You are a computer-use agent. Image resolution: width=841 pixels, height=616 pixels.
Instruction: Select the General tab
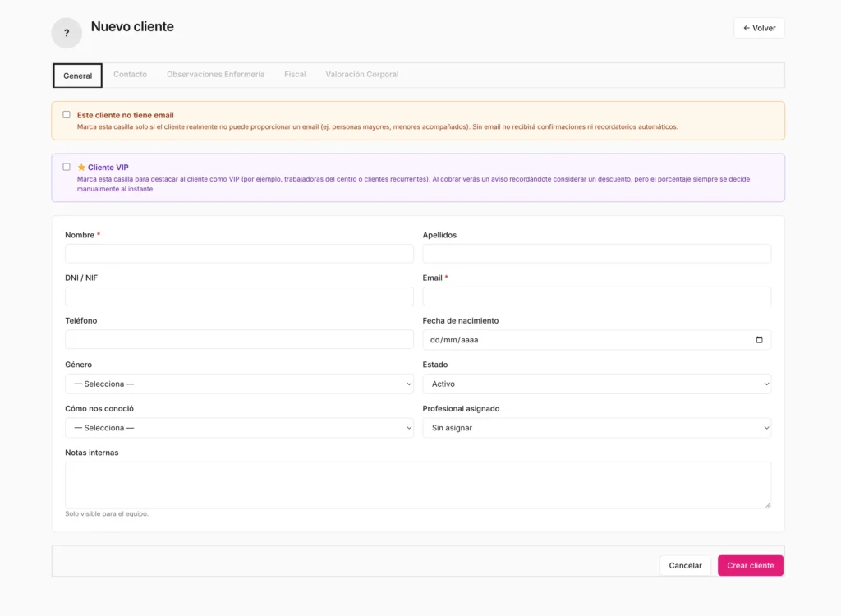tap(78, 76)
